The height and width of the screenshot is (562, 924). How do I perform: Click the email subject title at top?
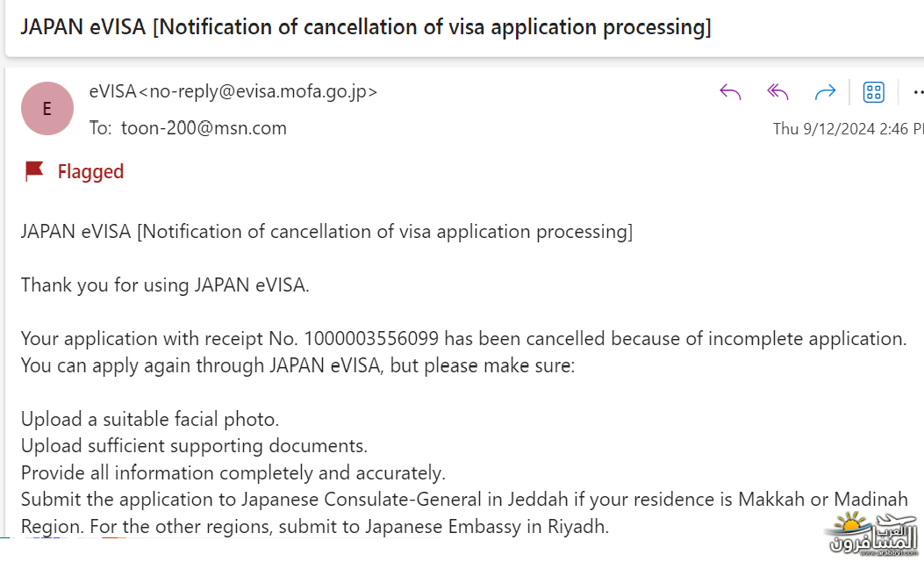tap(366, 27)
